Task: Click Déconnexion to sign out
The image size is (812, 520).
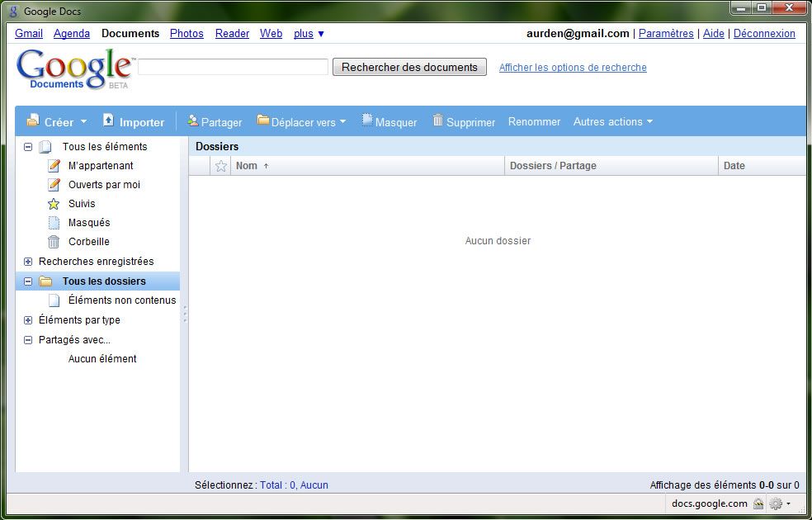Action: [x=764, y=34]
